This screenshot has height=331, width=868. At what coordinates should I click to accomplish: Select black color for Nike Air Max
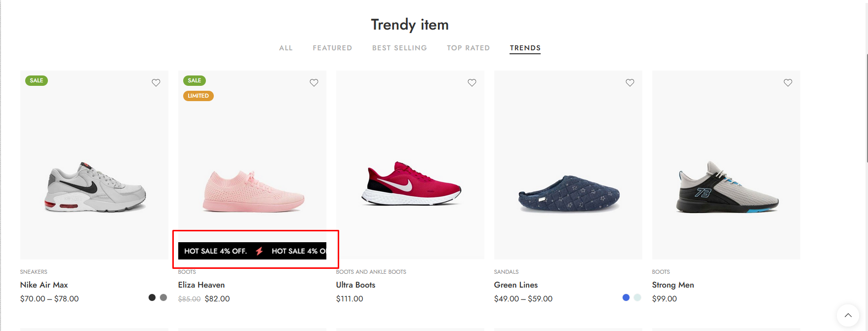(152, 297)
